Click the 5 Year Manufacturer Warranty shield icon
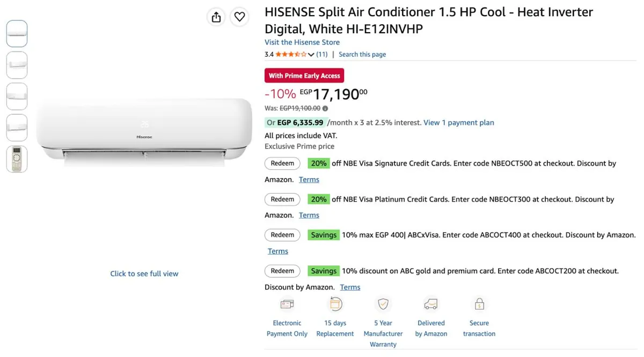The image size is (644, 357). (383, 304)
